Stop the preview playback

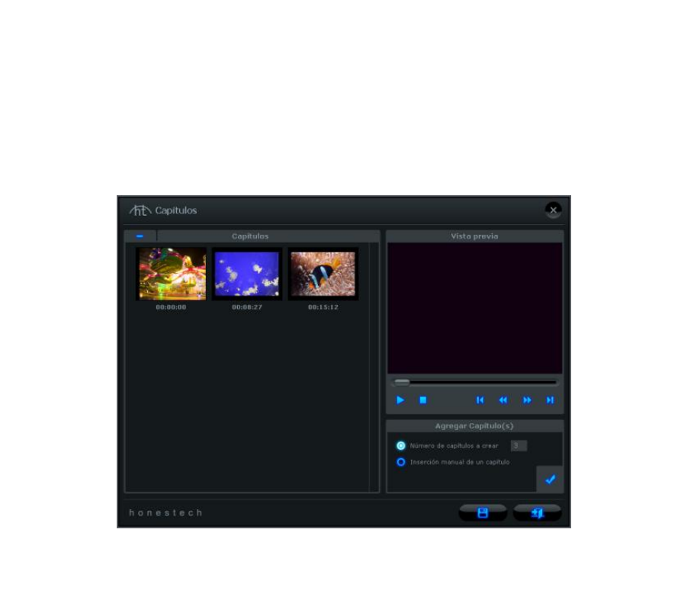click(x=423, y=399)
